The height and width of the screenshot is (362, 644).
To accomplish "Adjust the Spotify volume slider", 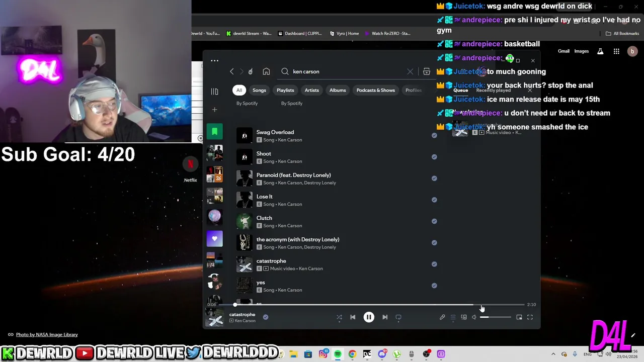I will (x=495, y=317).
